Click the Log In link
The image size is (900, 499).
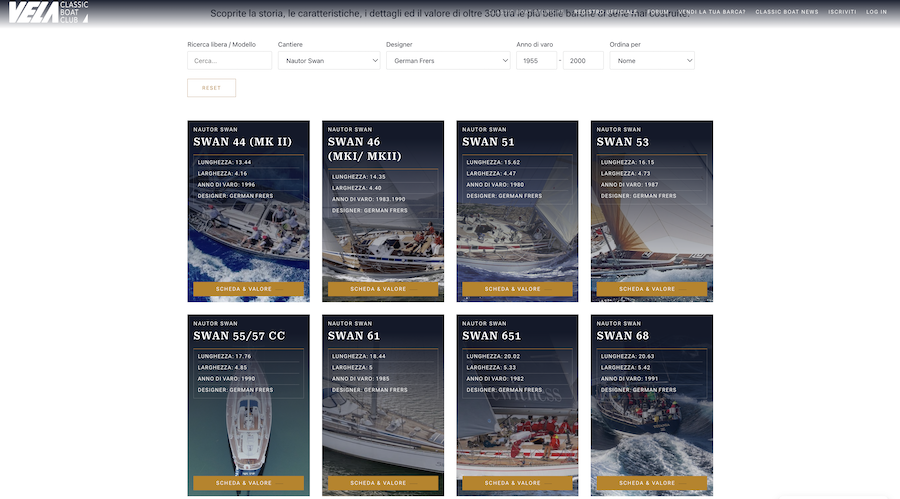pyautogui.click(x=876, y=12)
